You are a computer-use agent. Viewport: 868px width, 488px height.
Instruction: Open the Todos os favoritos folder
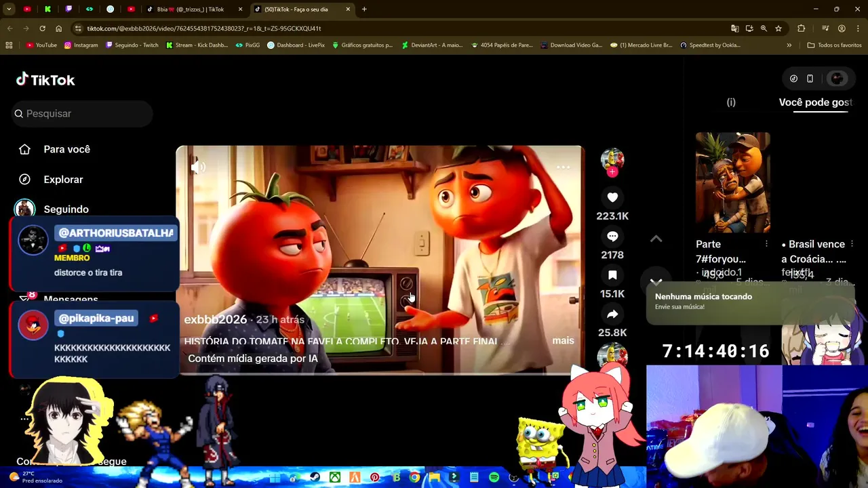pyautogui.click(x=834, y=45)
